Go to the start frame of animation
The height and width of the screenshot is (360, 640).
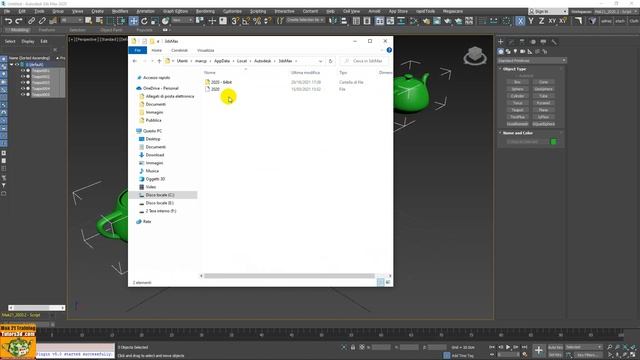pos(492,347)
